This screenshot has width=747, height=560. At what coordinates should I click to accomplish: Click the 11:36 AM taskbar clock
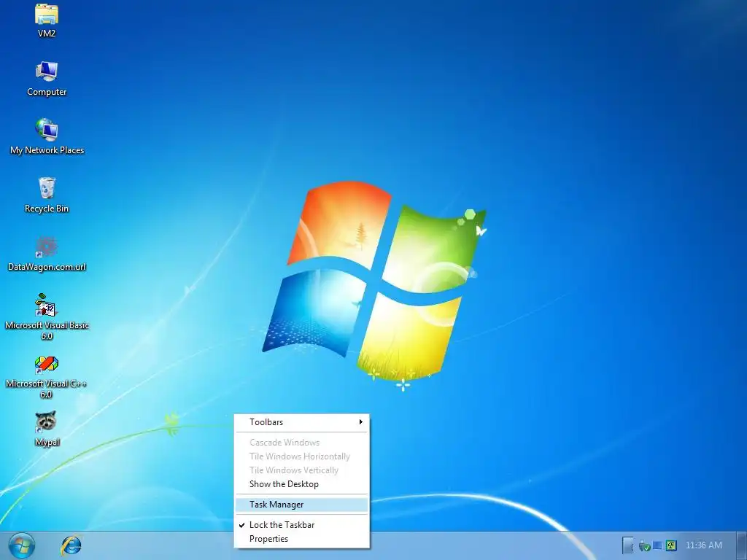click(704, 545)
